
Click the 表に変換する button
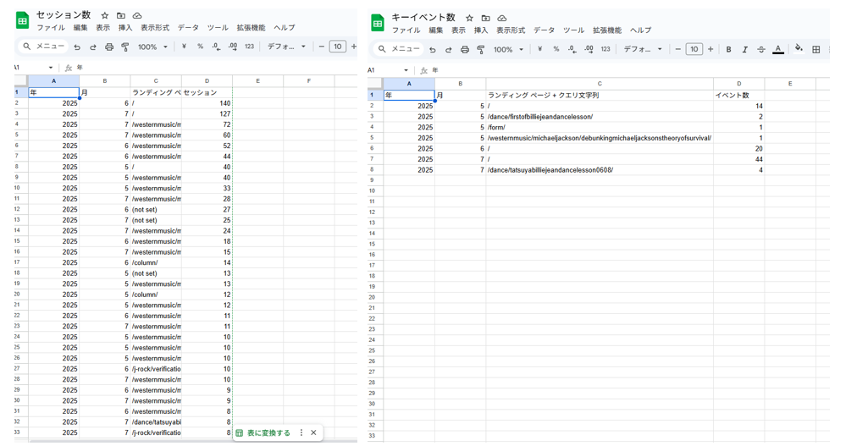click(x=264, y=432)
